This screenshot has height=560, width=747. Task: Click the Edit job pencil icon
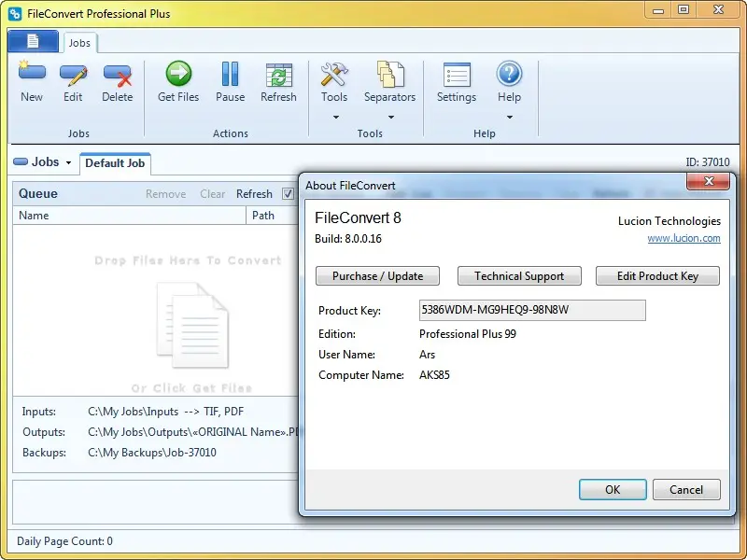pyautogui.click(x=73, y=75)
